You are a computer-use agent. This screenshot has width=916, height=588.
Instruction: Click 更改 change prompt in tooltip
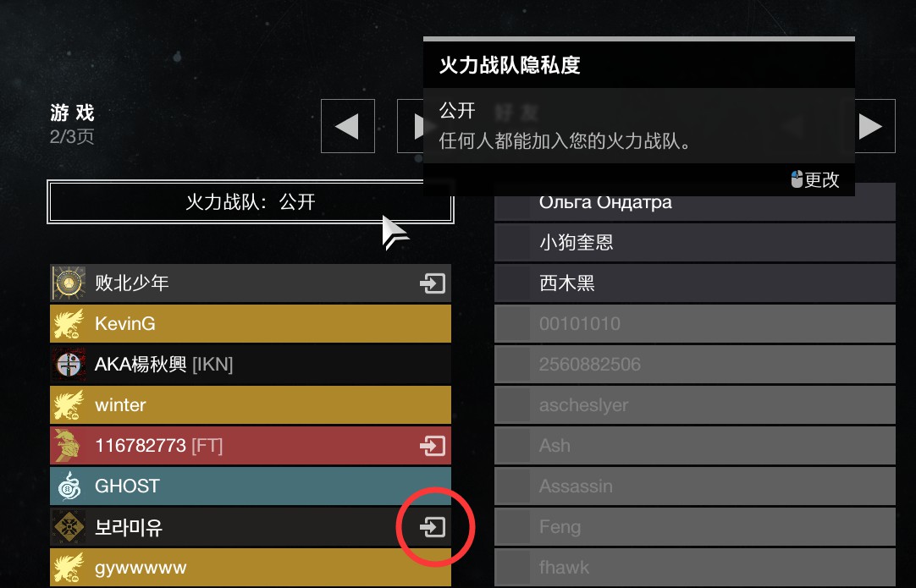815,180
